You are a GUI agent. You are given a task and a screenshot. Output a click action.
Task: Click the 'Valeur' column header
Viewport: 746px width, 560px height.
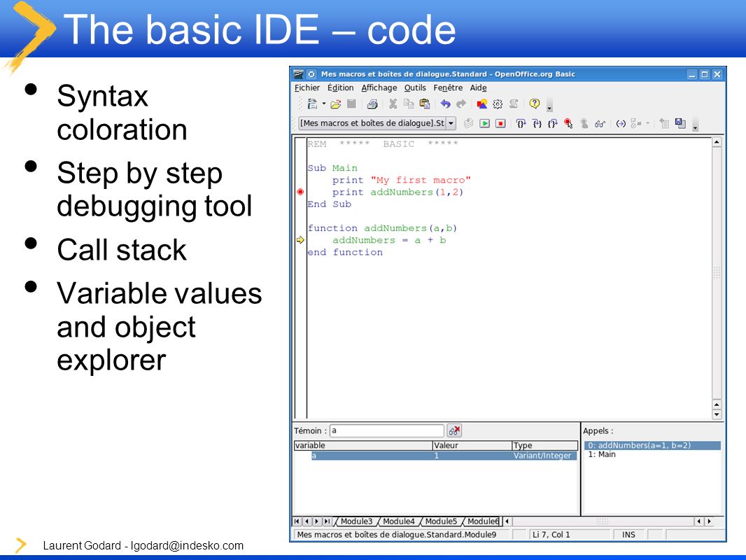click(472, 445)
